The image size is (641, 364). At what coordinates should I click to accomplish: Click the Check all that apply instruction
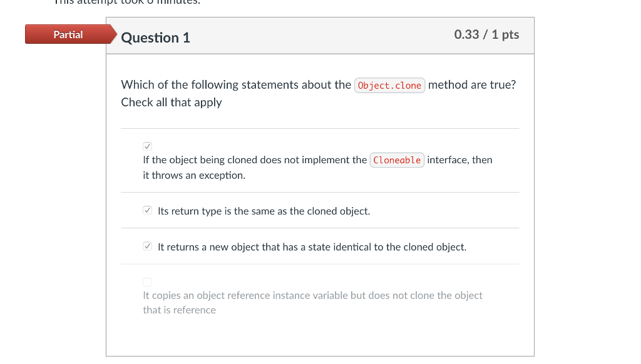click(x=172, y=102)
